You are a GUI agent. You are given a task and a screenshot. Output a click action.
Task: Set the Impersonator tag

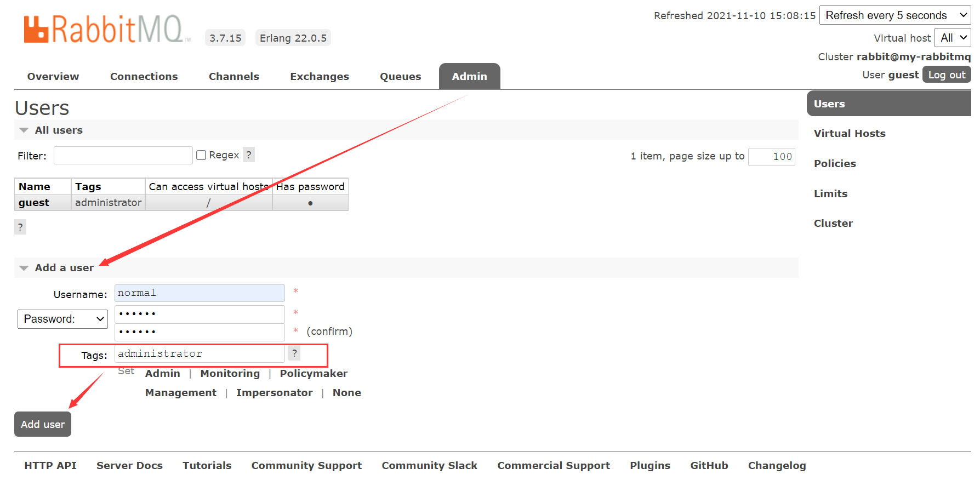pos(275,392)
